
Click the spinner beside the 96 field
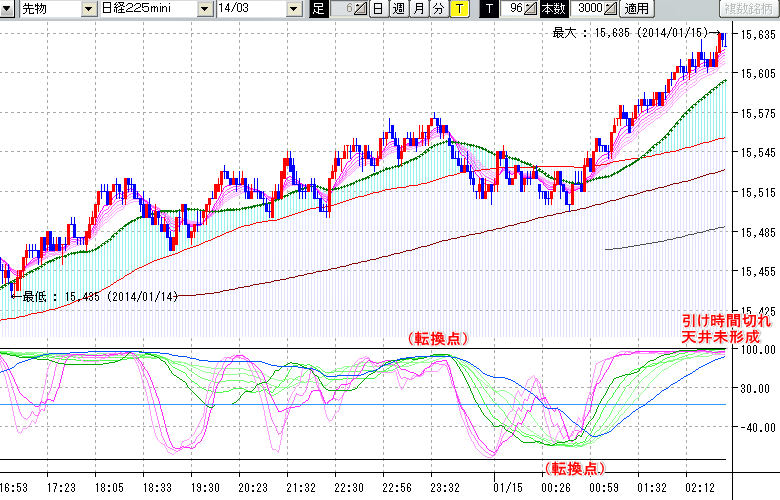pos(531,9)
